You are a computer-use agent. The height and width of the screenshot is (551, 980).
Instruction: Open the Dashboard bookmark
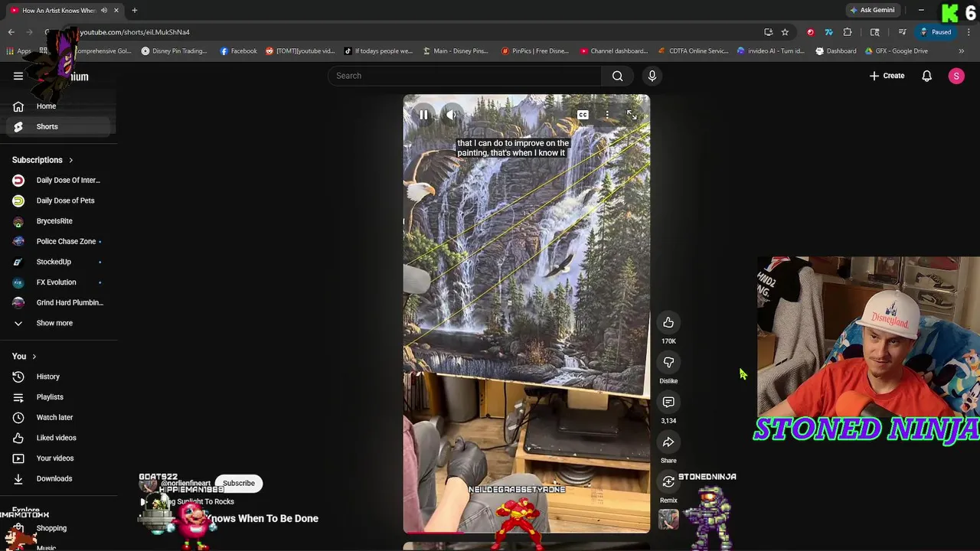835,51
